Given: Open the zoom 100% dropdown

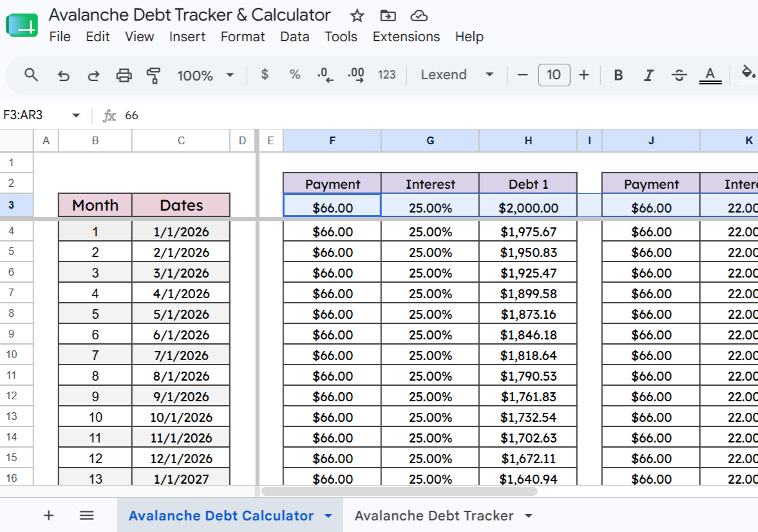Looking at the screenshot, I should point(205,75).
